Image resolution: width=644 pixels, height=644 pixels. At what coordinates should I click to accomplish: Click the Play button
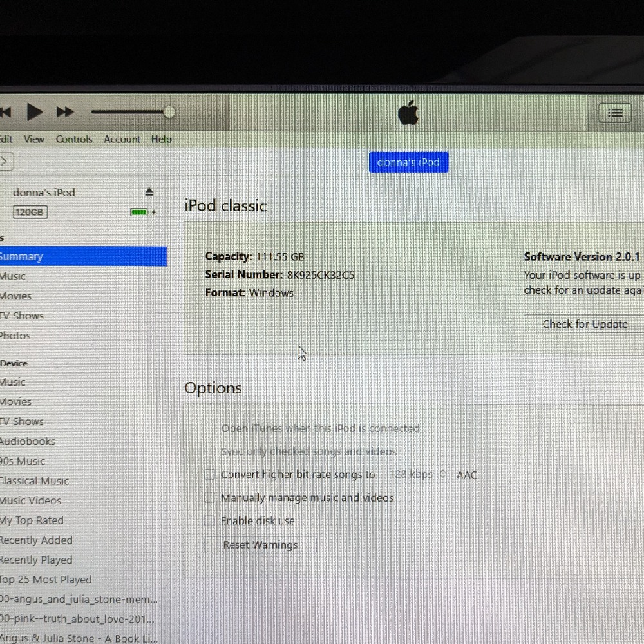pos(35,112)
